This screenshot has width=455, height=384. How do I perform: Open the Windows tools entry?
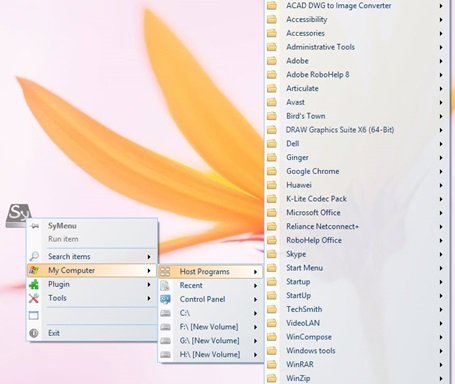pyautogui.click(x=356, y=351)
